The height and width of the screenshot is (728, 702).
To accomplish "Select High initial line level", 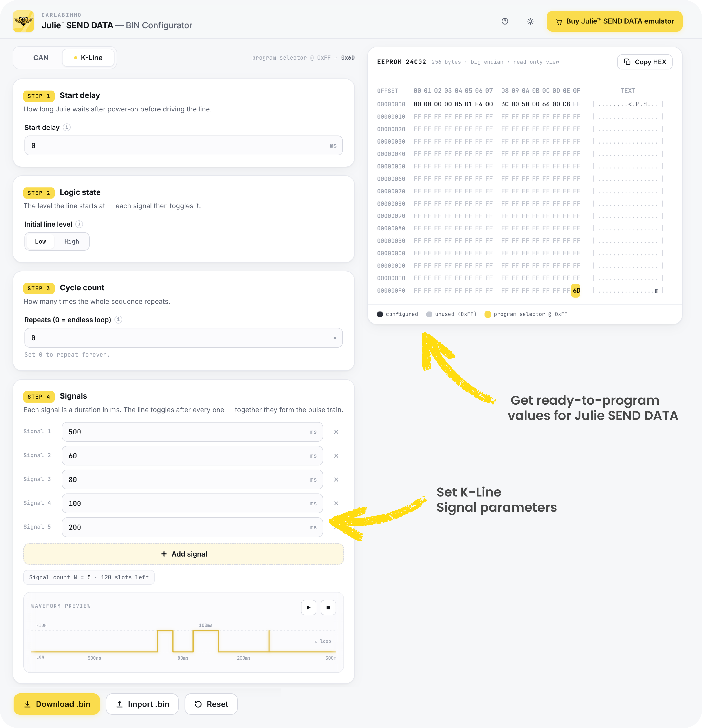I will pyautogui.click(x=72, y=241).
